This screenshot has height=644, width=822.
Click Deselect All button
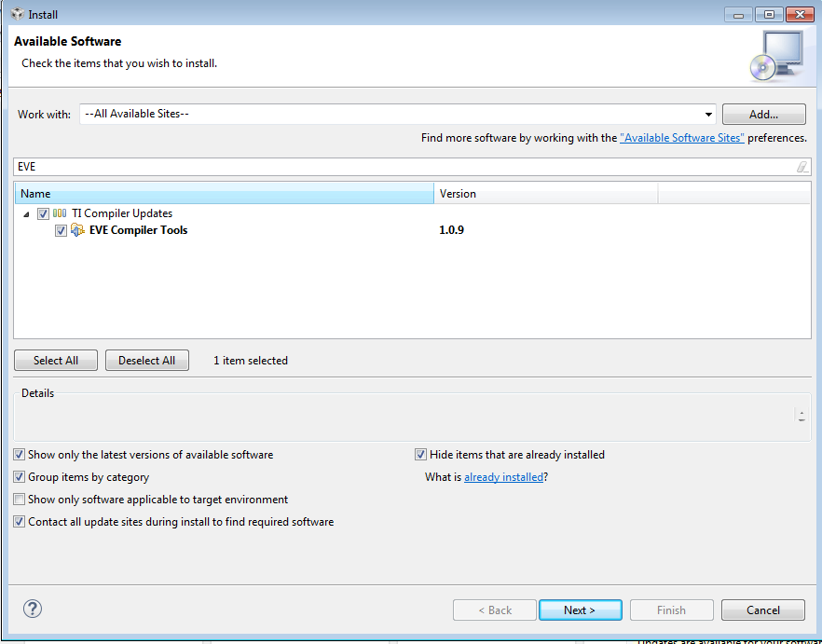click(x=147, y=361)
